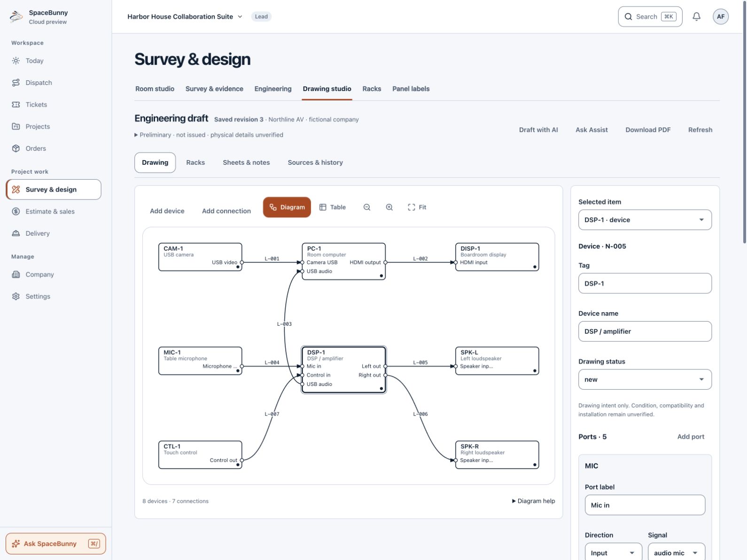Select the CAM-1 USB camera node

(x=201, y=257)
